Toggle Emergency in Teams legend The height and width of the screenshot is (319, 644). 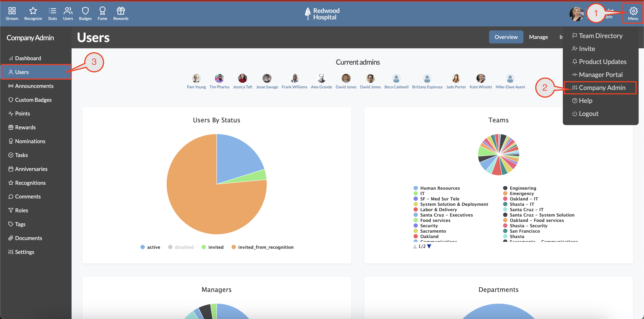pyautogui.click(x=519, y=194)
